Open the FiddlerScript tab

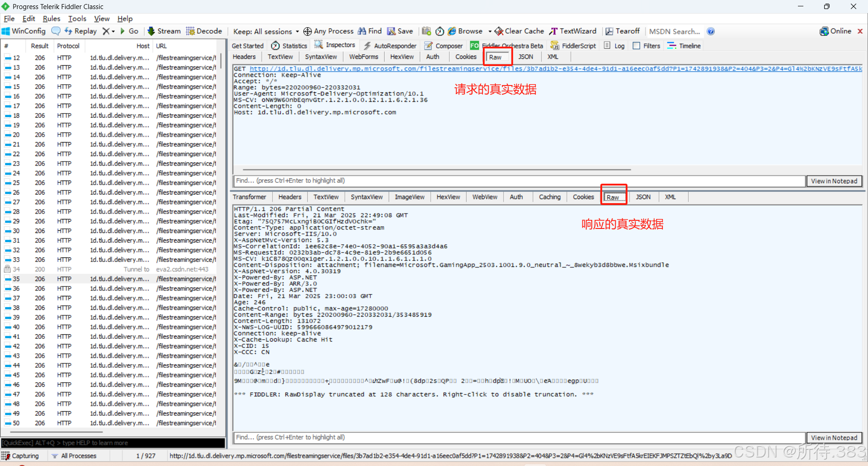(573, 46)
